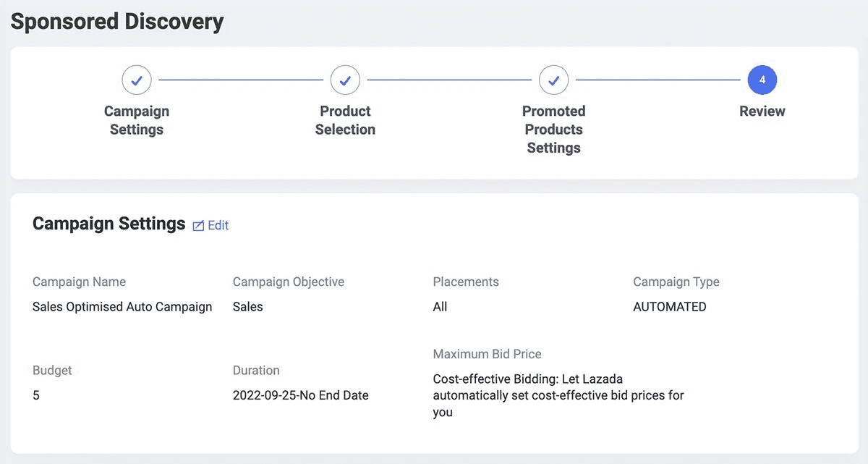Click the All placements value

[440, 307]
